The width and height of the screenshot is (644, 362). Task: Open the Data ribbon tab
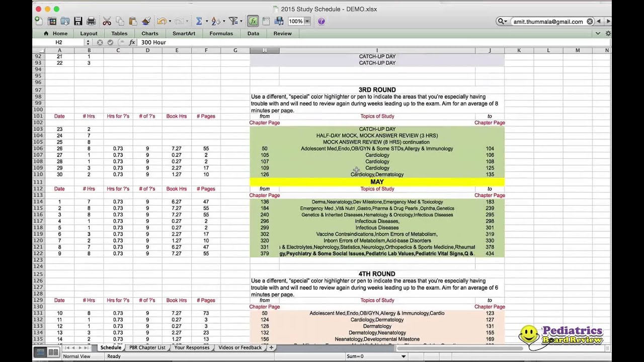click(x=254, y=33)
